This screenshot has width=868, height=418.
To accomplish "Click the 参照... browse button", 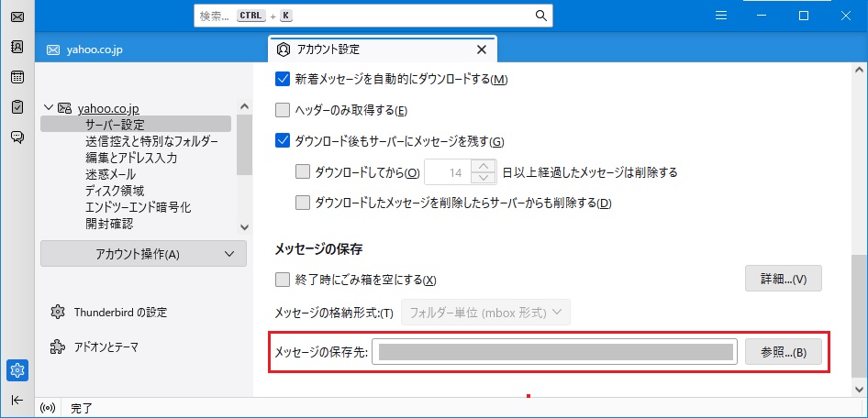I will point(783,353).
